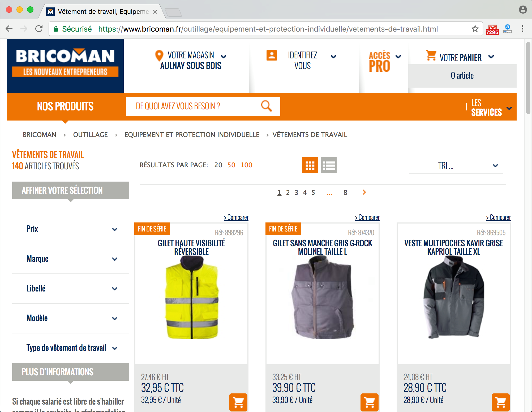532x412 pixels.
Task: Click the browser forward arrow
Action: (24, 29)
